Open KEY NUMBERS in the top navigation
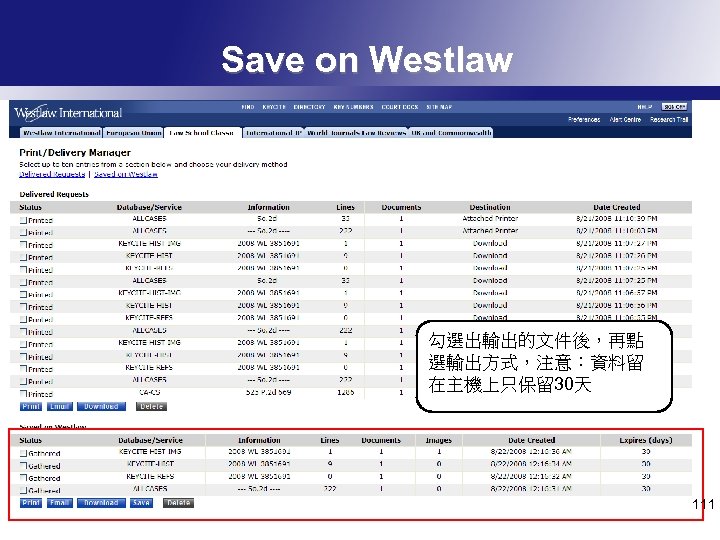This screenshot has width=720, height=540. click(354, 107)
